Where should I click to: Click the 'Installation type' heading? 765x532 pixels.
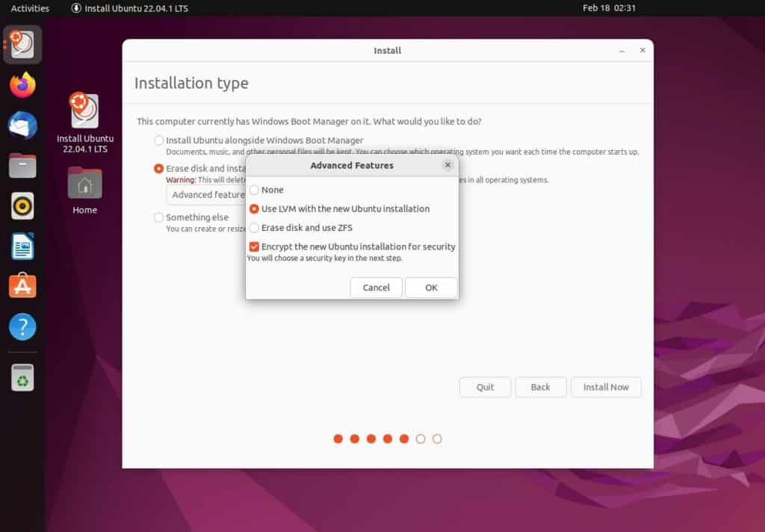click(191, 83)
